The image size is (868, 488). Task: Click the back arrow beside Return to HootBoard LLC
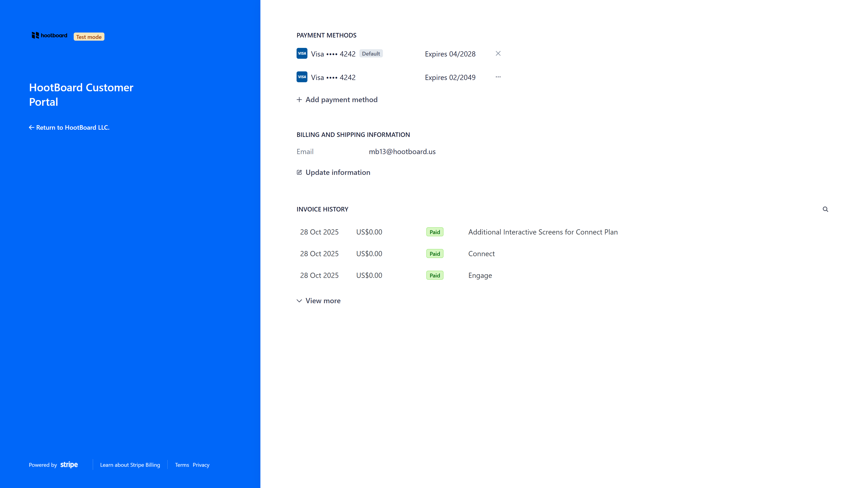coord(31,127)
